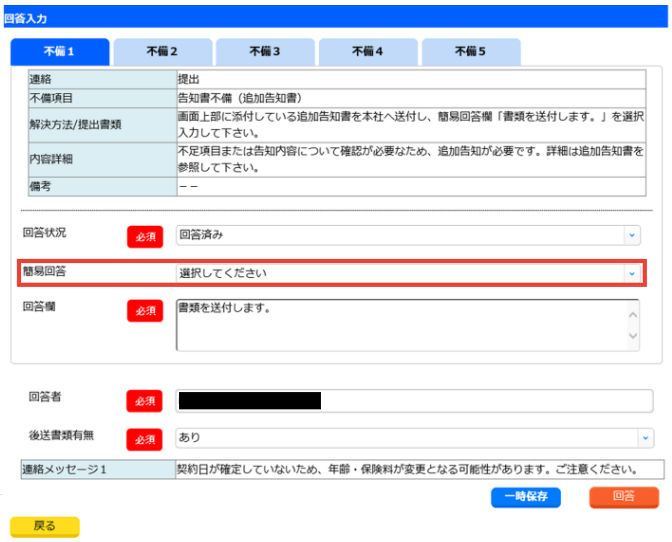Open the 後送書類有無 dropdown showing あり
This screenshot has height=542, width=672.
point(414,438)
